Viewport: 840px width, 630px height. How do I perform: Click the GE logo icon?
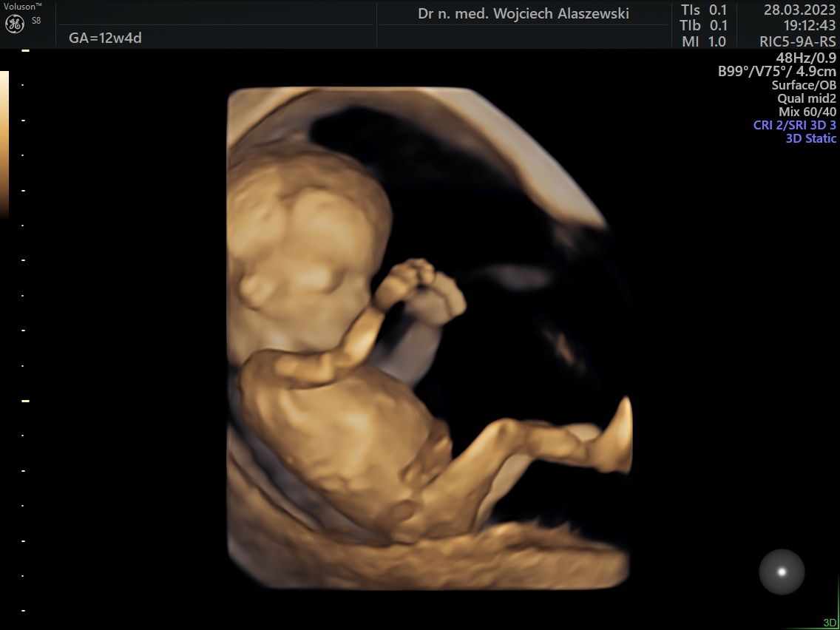pyautogui.click(x=15, y=24)
